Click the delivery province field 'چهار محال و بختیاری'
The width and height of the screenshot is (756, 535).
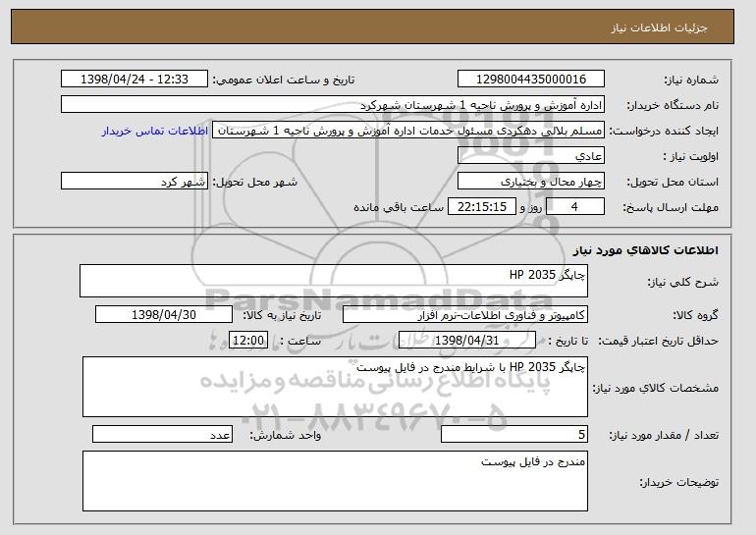pyautogui.click(x=531, y=182)
